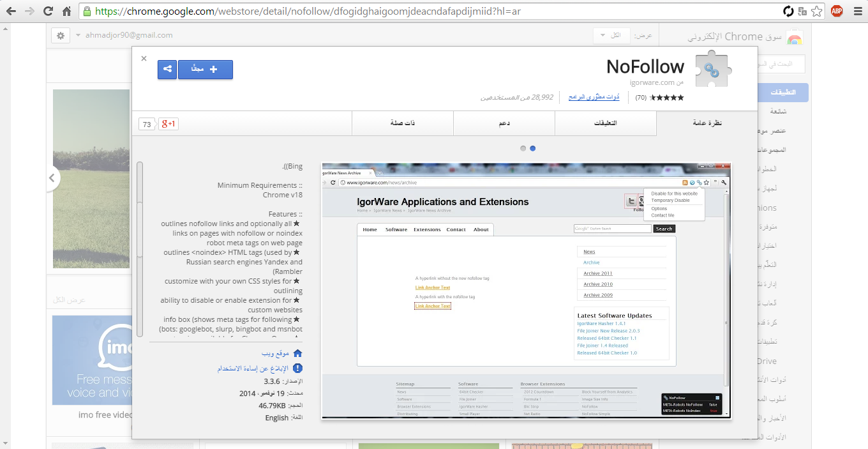Click the five-star rating display
Viewport: 868px width, 449px height.
click(668, 98)
